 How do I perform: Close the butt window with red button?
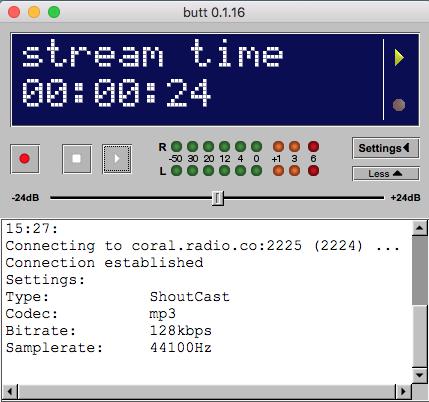coord(14,12)
